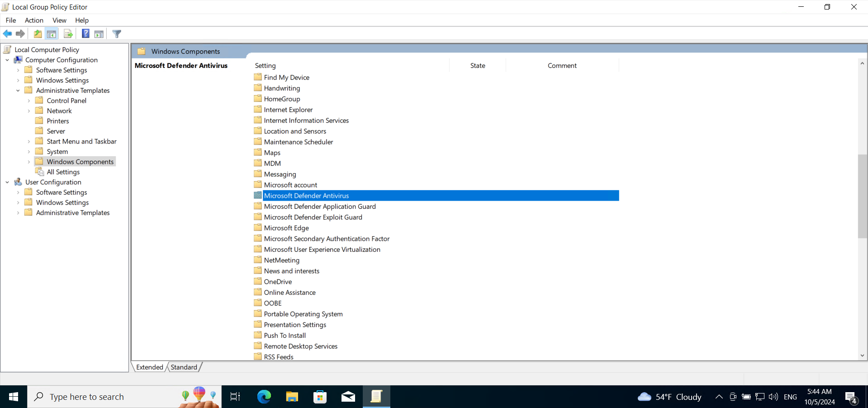Open Microsoft Store from the taskbar
Viewport: 868px width, 408px height.
[x=320, y=397]
